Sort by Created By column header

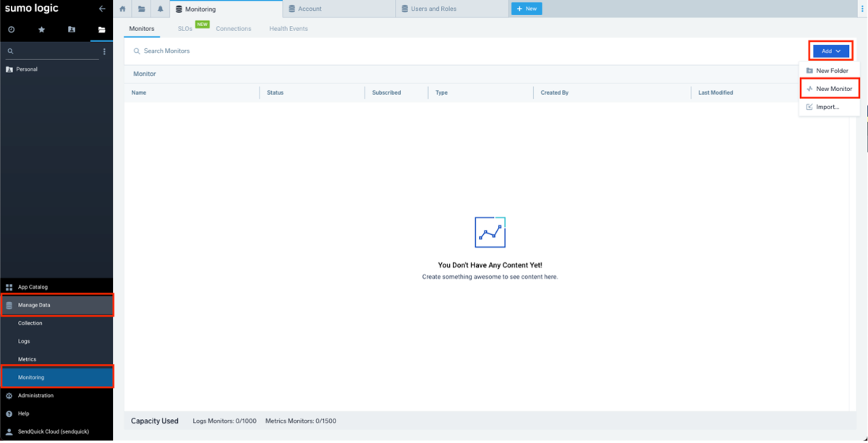coord(555,93)
